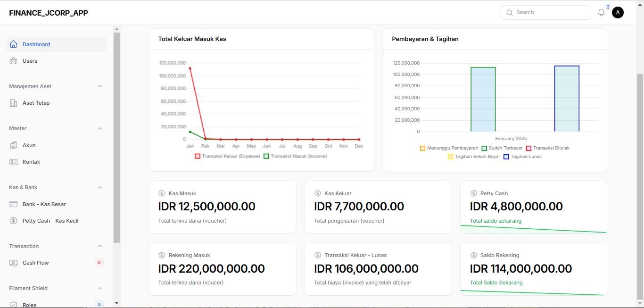Open the Roles menu item
This screenshot has width=644, height=308.
pos(29,305)
